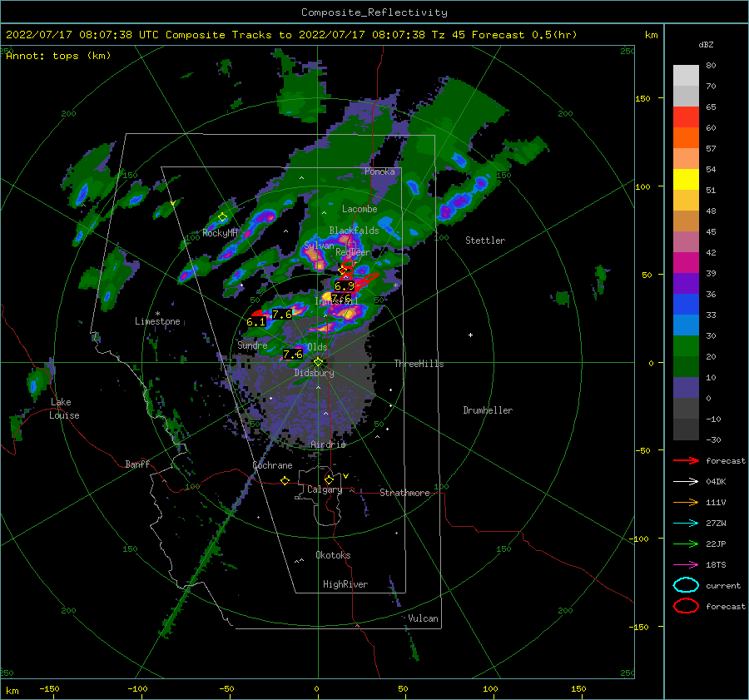Select the 7.6 label beside the 6.1 label
The height and width of the screenshot is (700, 749).
[x=282, y=315]
